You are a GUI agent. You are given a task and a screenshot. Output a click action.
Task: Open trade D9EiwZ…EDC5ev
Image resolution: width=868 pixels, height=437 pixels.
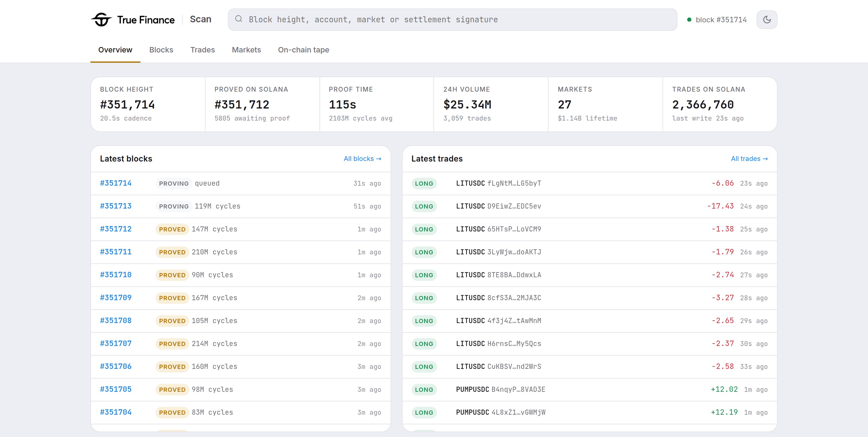point(589,206)
